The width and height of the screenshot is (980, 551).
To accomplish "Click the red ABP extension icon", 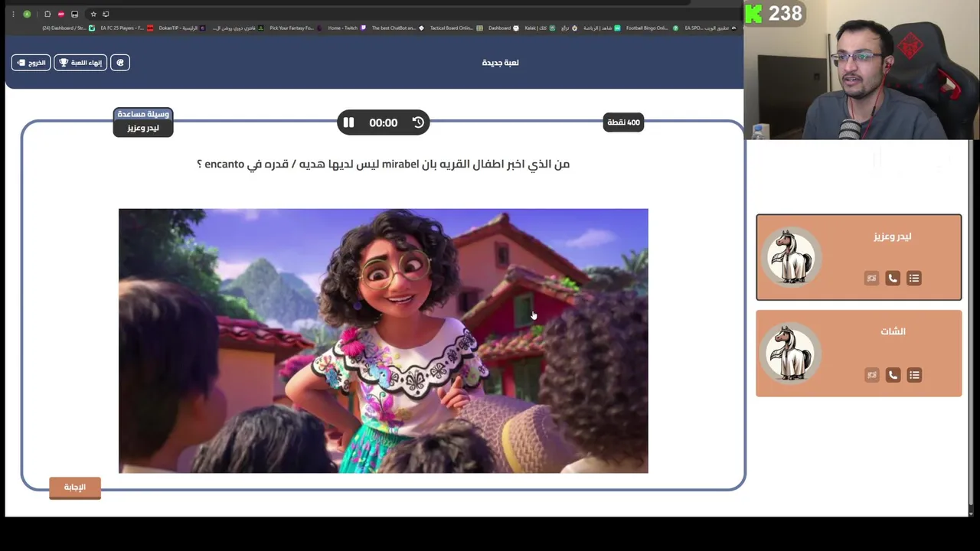I will click(61, 14).
